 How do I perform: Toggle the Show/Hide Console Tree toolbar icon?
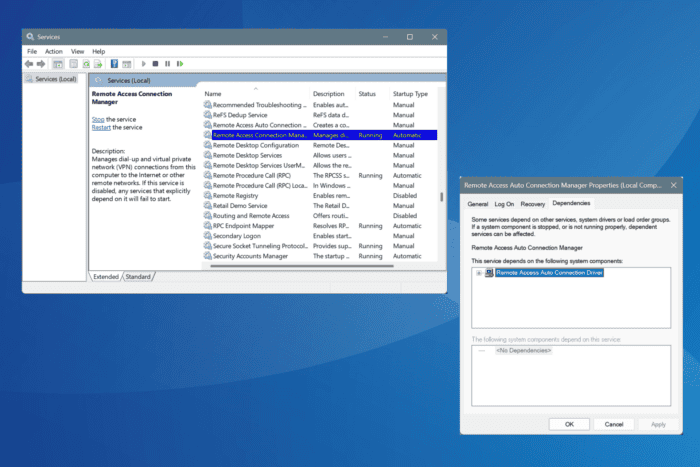(58, 64)
